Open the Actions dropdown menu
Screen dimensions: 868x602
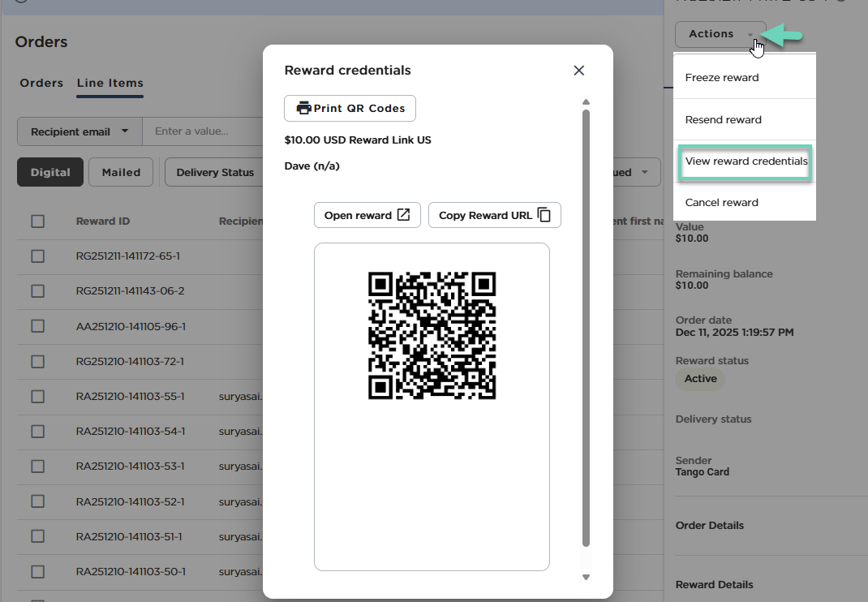tap(720, 34)
